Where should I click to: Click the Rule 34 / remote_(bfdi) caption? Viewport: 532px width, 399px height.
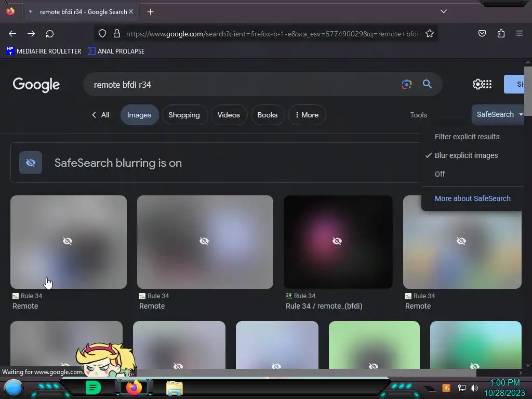click(x=324, y=306)
